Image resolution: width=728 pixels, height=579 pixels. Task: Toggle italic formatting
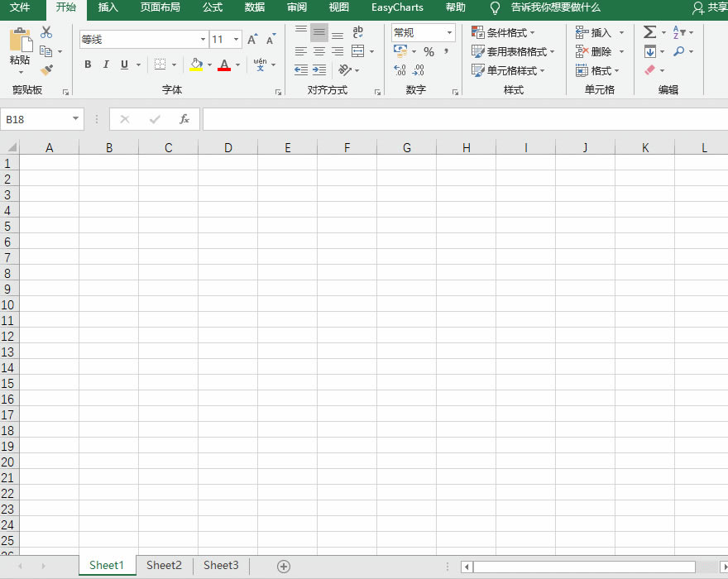click(x=105, y=64)
